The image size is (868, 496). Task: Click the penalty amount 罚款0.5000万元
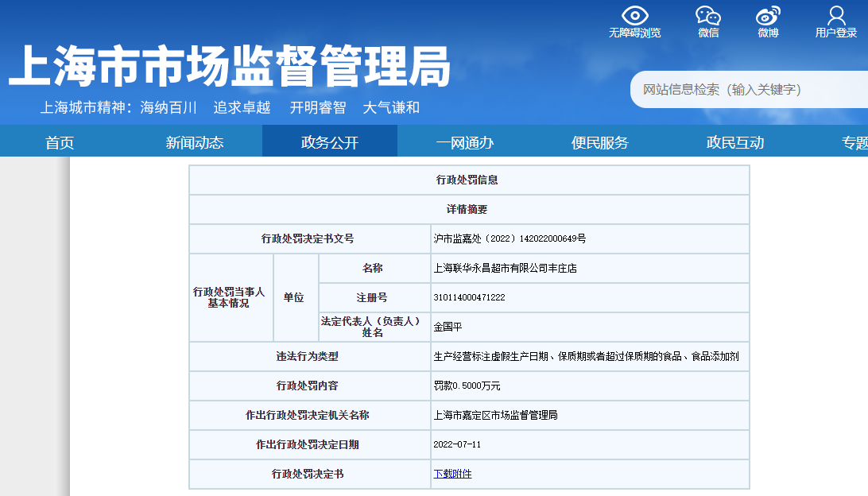[467, 386]
